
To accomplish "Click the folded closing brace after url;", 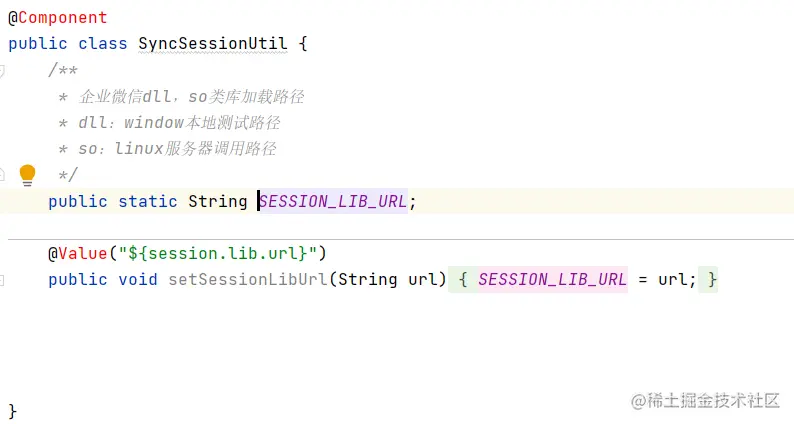I will coord(711,280).
